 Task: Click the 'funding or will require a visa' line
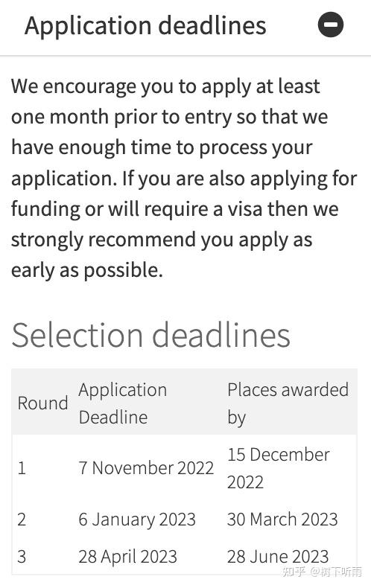(174, 209)
